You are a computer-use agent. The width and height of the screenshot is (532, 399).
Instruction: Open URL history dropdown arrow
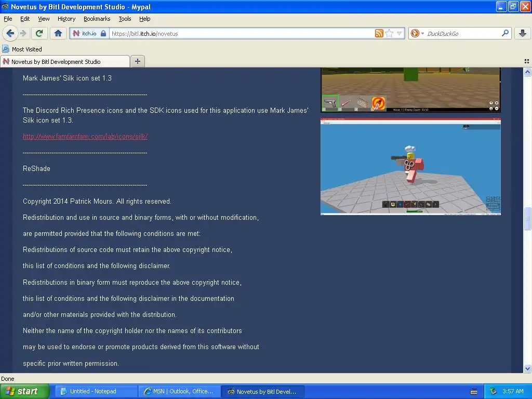[400, 33]
